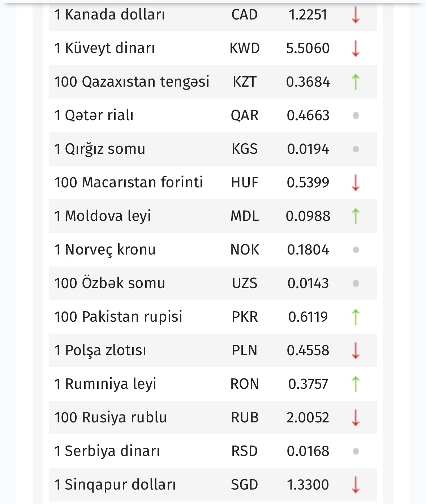Click the red down arrow for SGD

(356, 485)
